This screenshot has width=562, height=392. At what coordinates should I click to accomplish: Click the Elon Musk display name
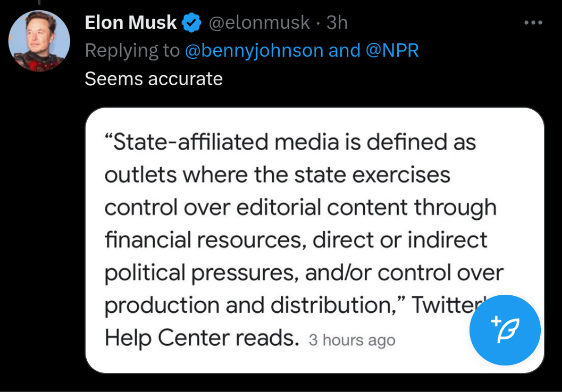131,23
